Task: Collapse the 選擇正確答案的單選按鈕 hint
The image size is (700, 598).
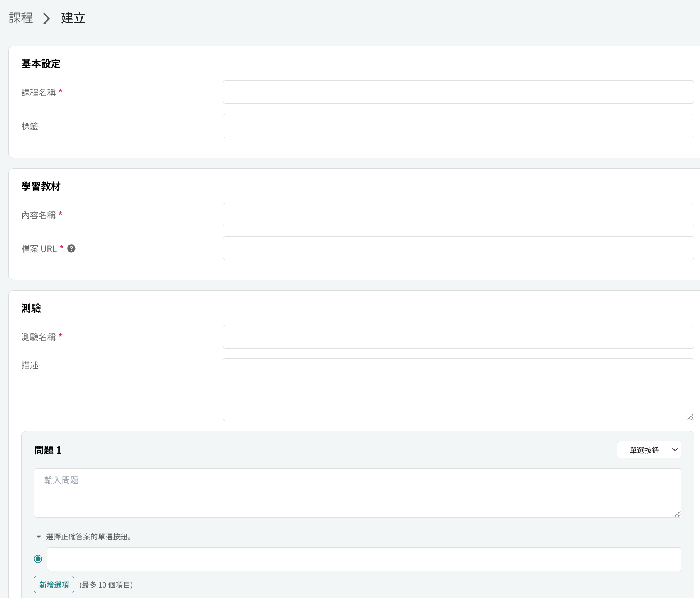Action: (39, 537)
